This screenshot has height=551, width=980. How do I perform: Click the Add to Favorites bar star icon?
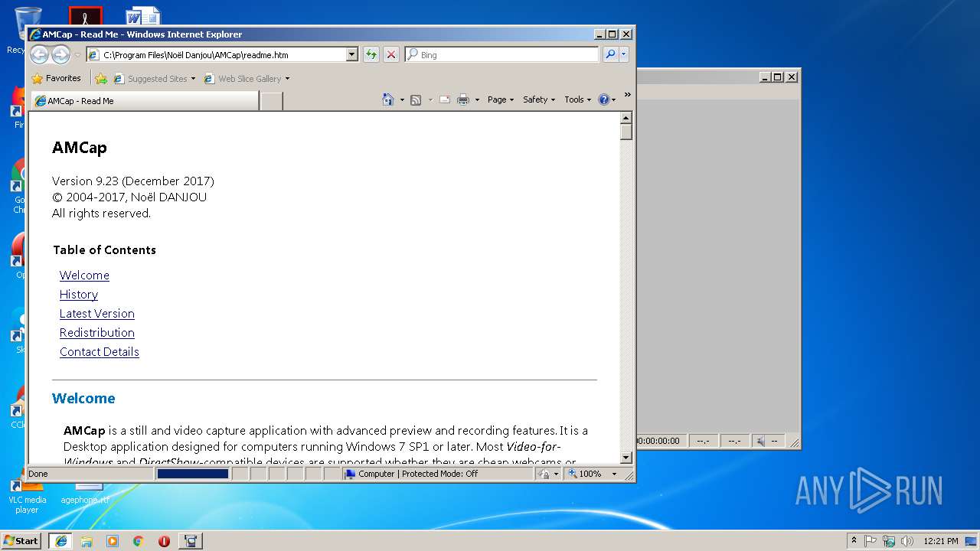101,78
